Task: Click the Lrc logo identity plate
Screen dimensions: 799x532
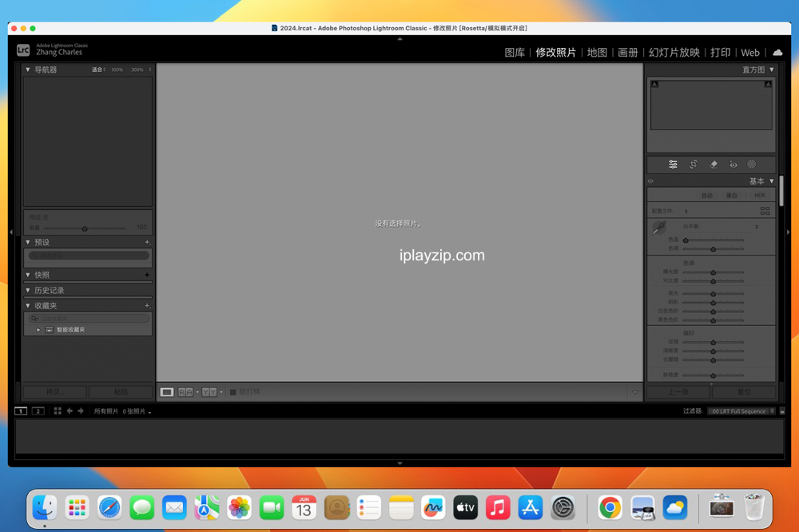Action: click(x=23, y=50)
